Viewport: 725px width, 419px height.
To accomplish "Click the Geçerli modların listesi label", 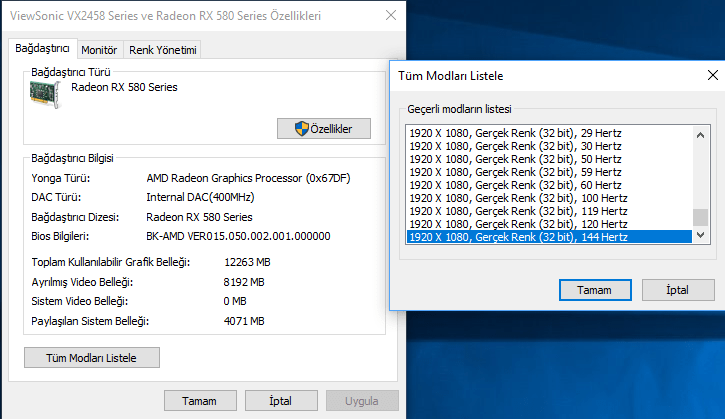I will coord(459,109).
